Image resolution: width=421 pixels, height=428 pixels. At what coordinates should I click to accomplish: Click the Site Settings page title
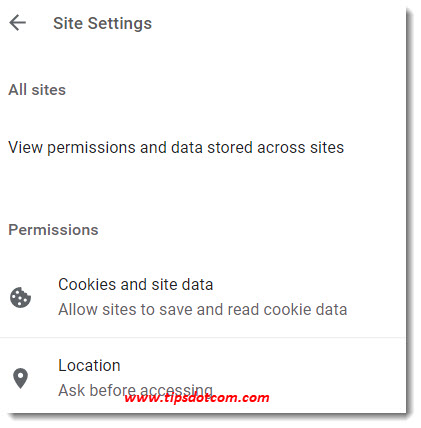point(102,24)
